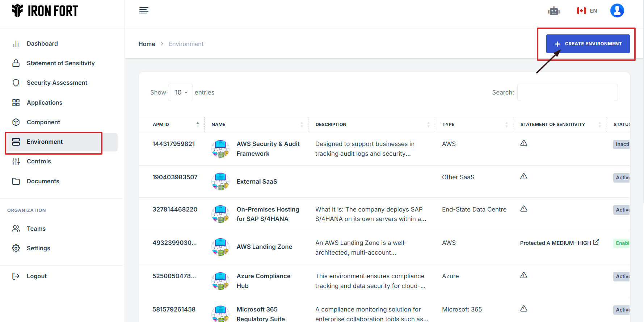Screen dimensions: 644x322
Task: Open external link icon for Protected A
Action: [596, 242]
